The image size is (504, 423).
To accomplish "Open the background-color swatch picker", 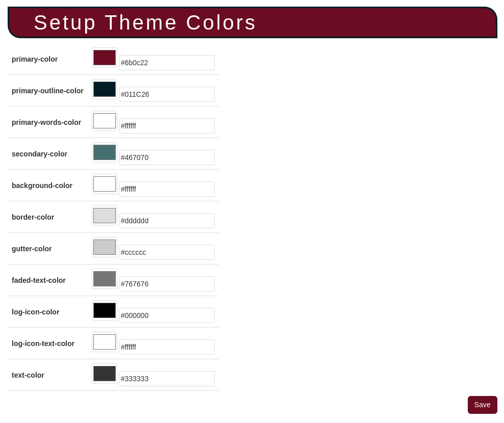I will pyautogui.click(x=105, y=184).
